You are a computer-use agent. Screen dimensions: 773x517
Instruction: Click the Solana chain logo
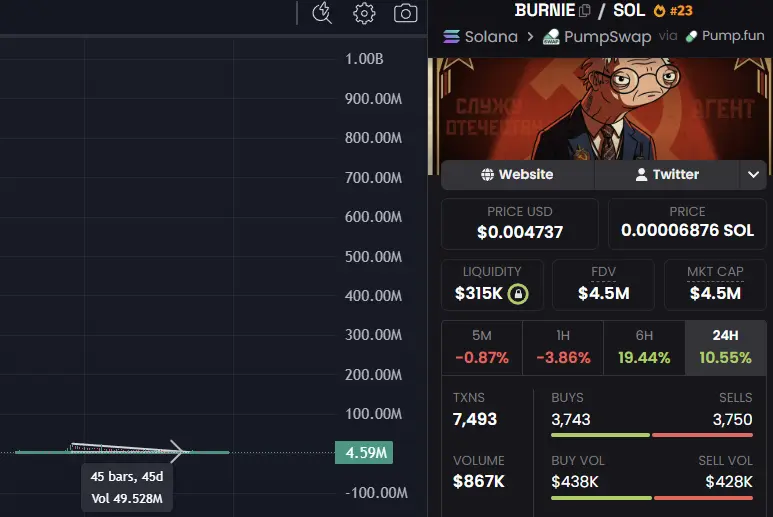click(451, 36)
